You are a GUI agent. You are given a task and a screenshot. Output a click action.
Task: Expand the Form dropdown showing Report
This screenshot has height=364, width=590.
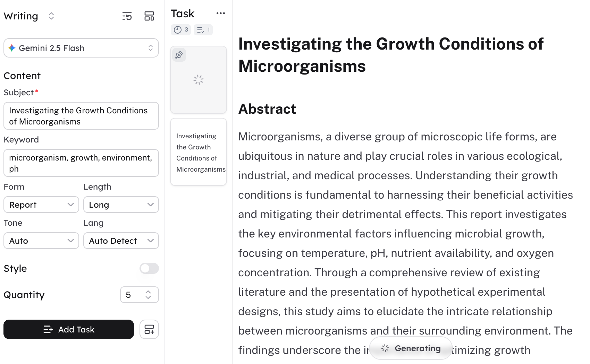[41, 205]
